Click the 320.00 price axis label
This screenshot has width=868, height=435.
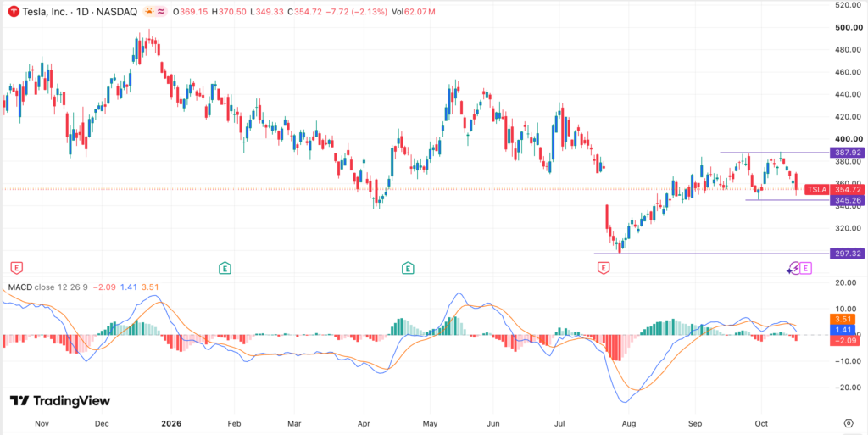(x=848, y=228)
